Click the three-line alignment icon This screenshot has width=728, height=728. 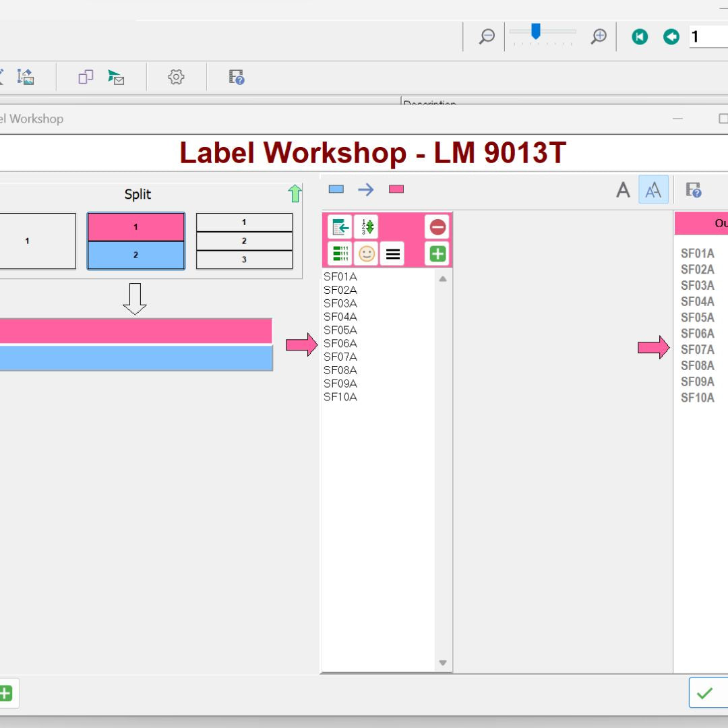(x=393, y=254)
